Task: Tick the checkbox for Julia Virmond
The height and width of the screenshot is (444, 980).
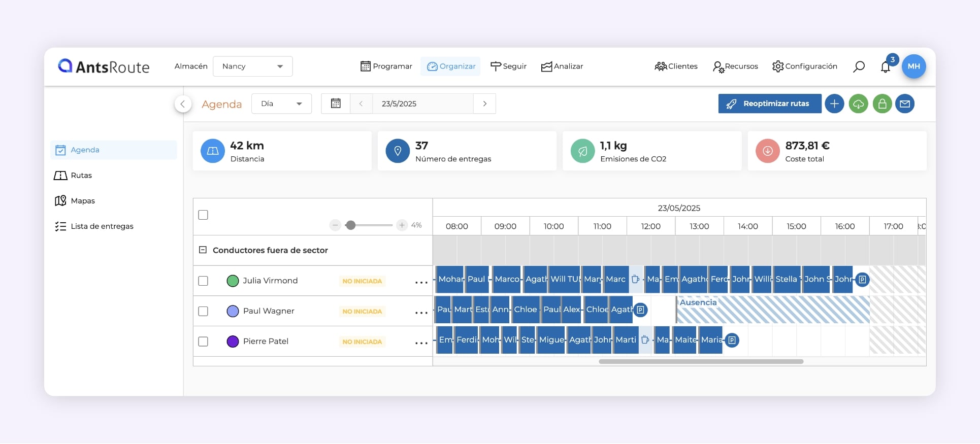Action: click(203, 281)
